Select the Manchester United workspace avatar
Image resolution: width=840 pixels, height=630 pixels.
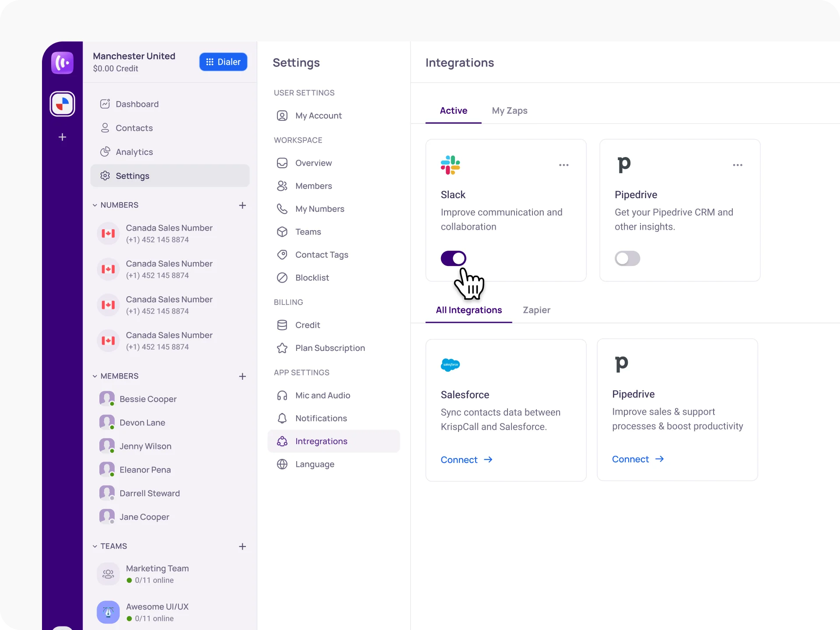pos(62,104)
